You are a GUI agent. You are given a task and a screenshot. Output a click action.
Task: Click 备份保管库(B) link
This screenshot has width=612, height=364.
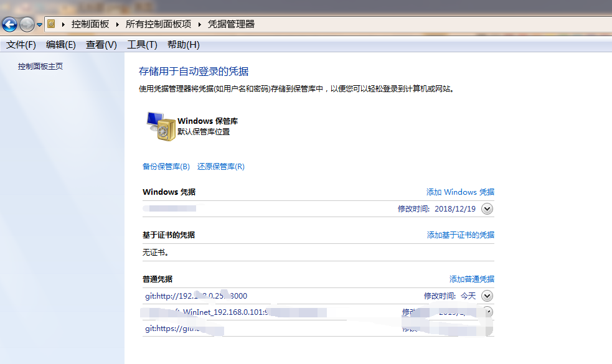166,167
